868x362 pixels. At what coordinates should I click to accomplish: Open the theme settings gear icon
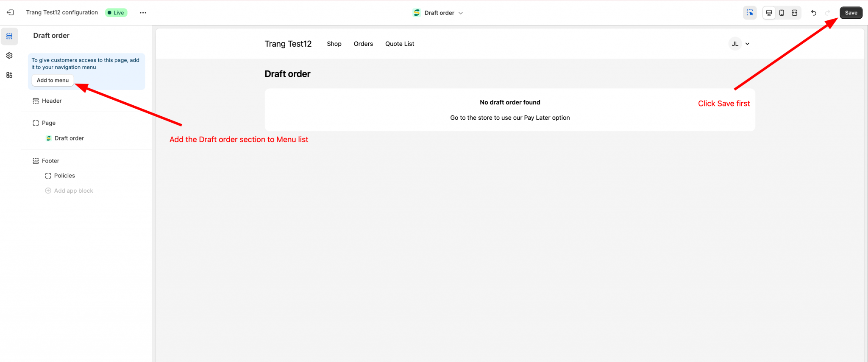pos(9,56)
